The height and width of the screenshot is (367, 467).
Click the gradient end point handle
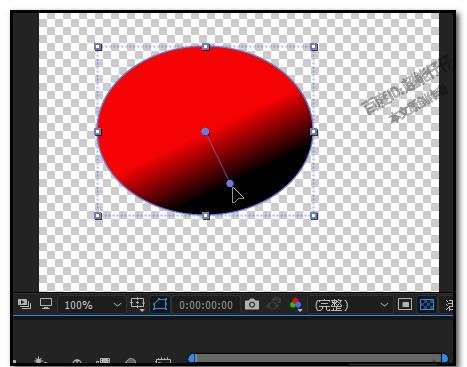tap(230, 183)
